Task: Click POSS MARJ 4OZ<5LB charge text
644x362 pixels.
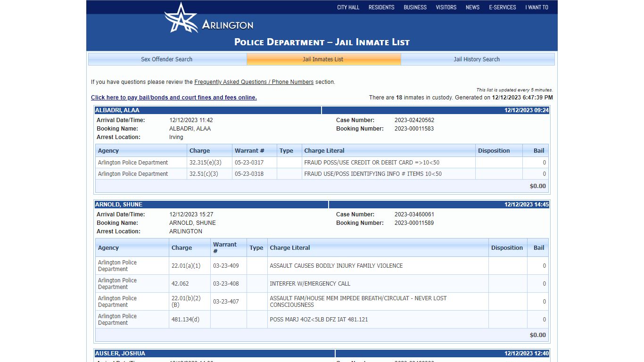Action: [319, 320]
